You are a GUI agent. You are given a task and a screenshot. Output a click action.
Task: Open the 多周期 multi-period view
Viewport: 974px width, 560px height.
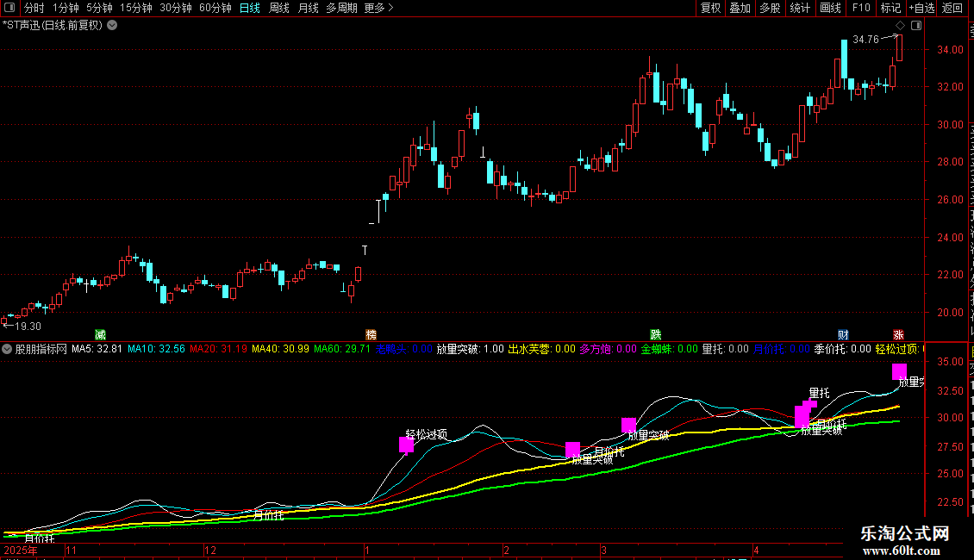pyautogui.click(x=341, y=8)
